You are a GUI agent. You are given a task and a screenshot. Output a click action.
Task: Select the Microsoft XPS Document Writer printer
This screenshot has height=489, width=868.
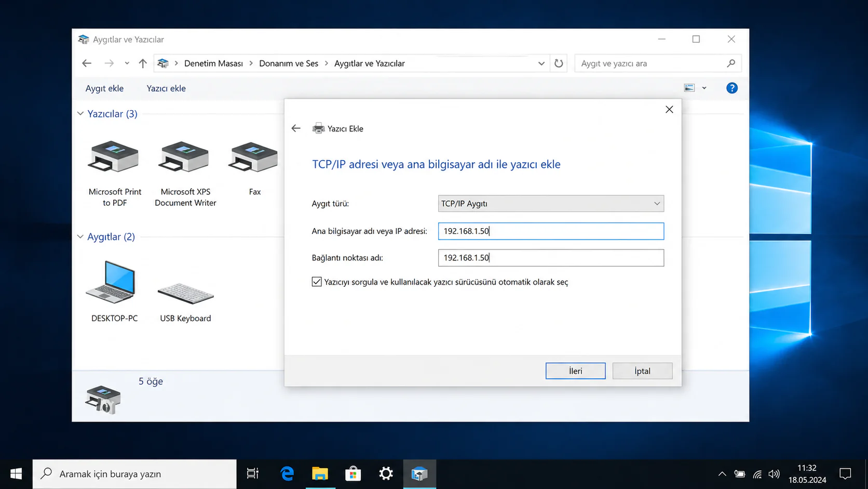(x=185, y=158)
